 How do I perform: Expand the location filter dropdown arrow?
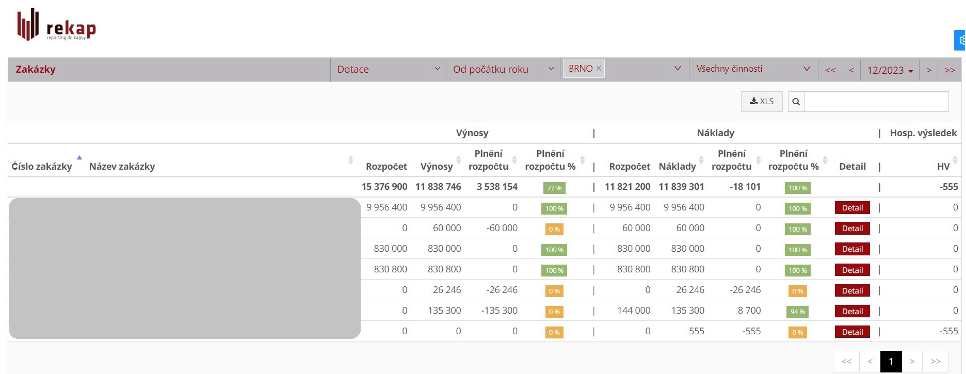click(x=678, y=69)
